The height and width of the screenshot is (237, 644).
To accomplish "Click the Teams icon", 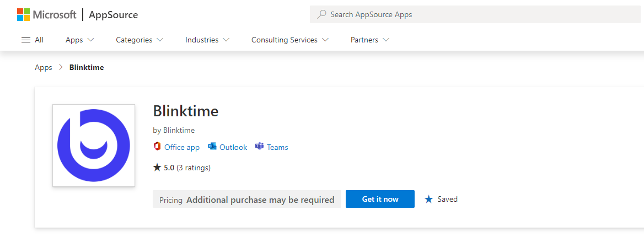I will coord(259,146).
